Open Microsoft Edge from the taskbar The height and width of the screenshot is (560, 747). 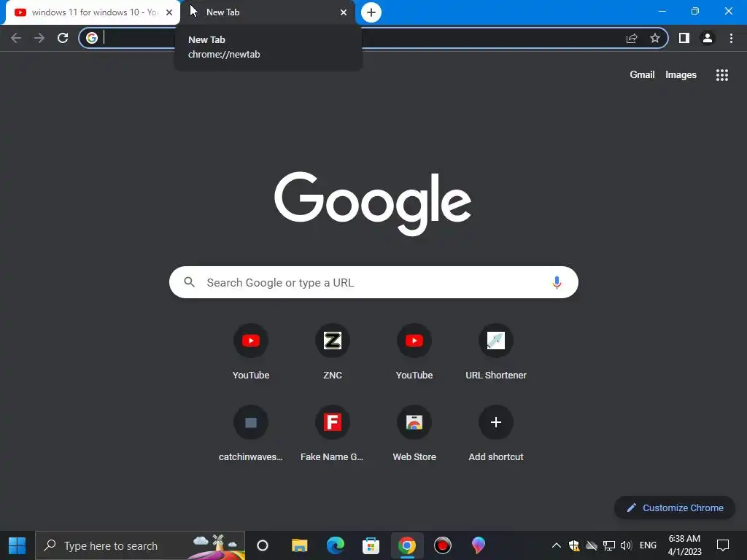coord(336,545)
